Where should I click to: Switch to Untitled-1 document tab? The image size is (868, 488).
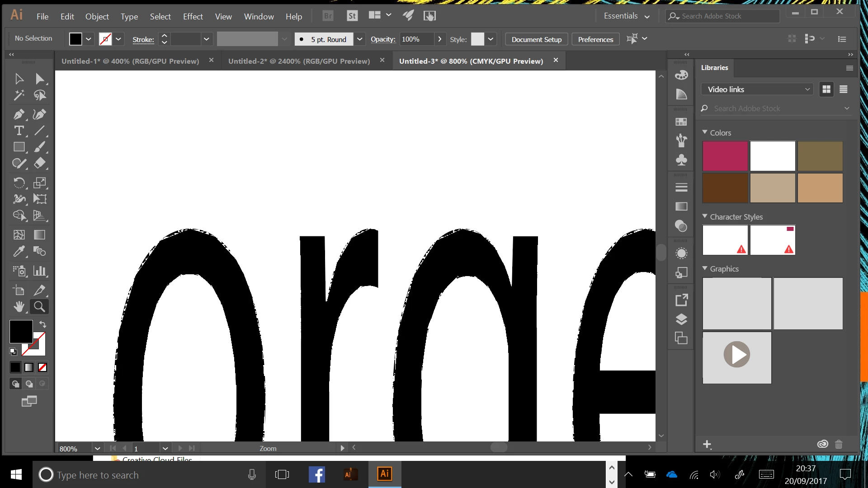point(130,61)
